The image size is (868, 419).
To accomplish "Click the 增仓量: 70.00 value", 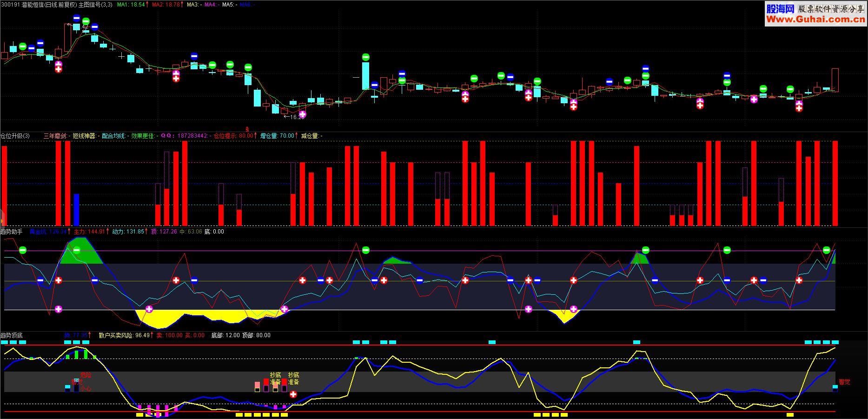I will click(277, 136).
